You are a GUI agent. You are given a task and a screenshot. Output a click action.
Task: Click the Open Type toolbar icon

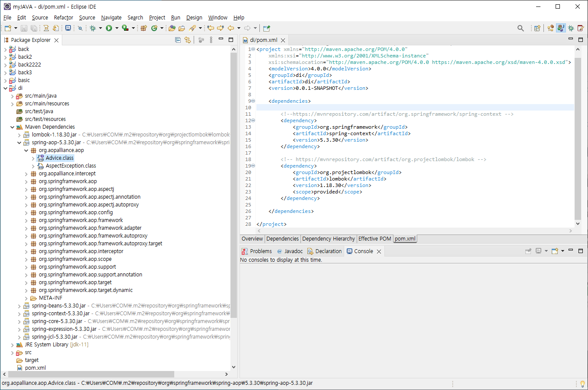point(172,28)
